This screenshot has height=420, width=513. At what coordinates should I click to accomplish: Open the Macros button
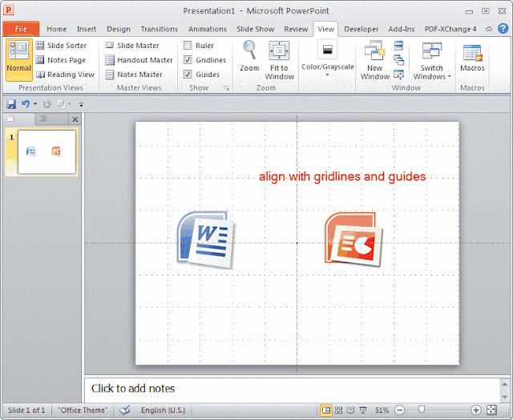click(x=472, y=56)
